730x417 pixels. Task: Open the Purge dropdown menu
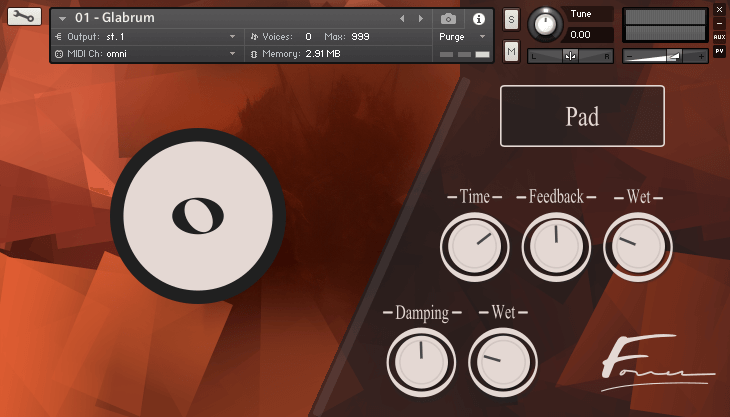click(x=462, y=37)
